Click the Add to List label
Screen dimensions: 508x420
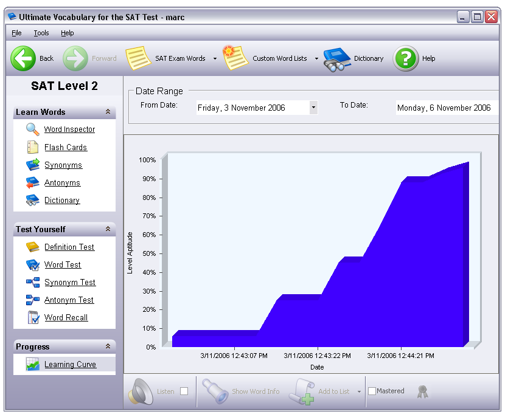pyautogui.click(x=334, y=391)
